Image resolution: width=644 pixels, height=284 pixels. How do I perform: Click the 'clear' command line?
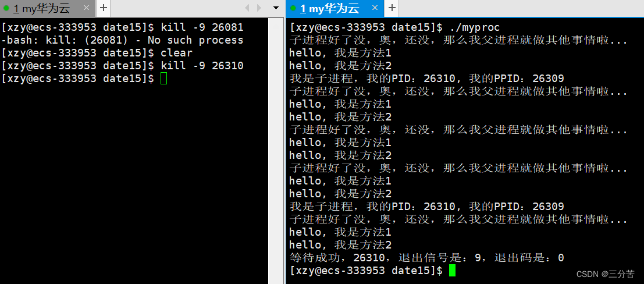pos(97,53)
